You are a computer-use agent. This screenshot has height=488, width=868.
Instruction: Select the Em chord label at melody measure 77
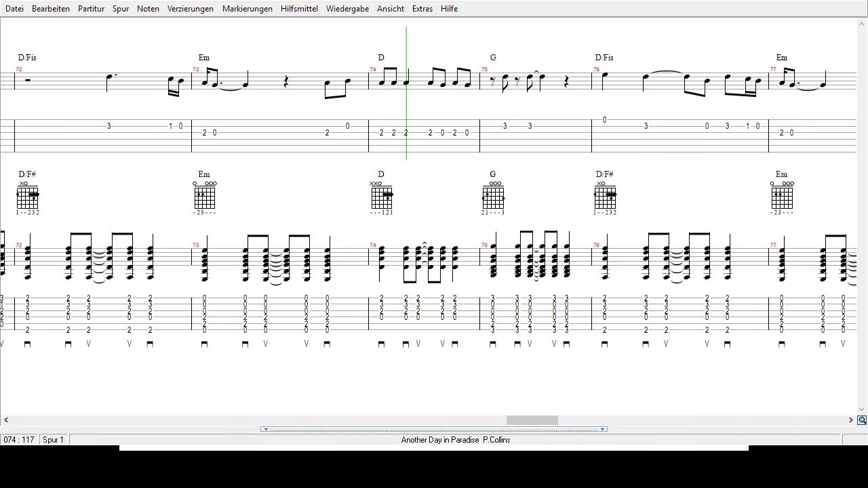[x=782, y=58]
